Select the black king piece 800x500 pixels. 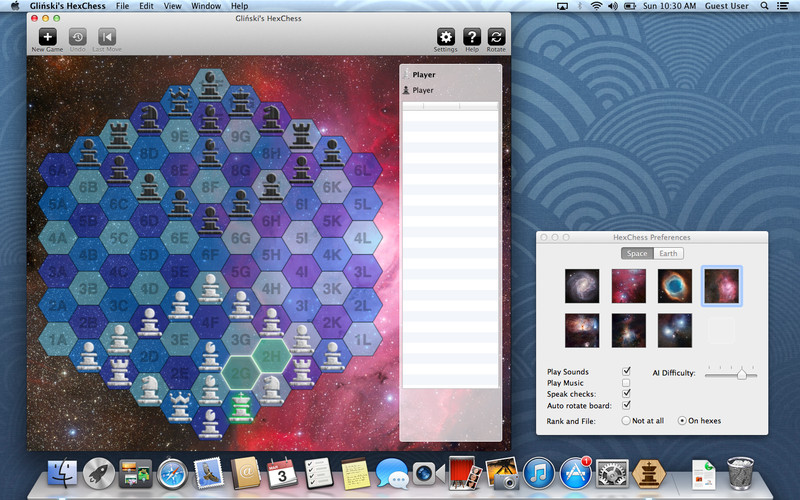240,102
